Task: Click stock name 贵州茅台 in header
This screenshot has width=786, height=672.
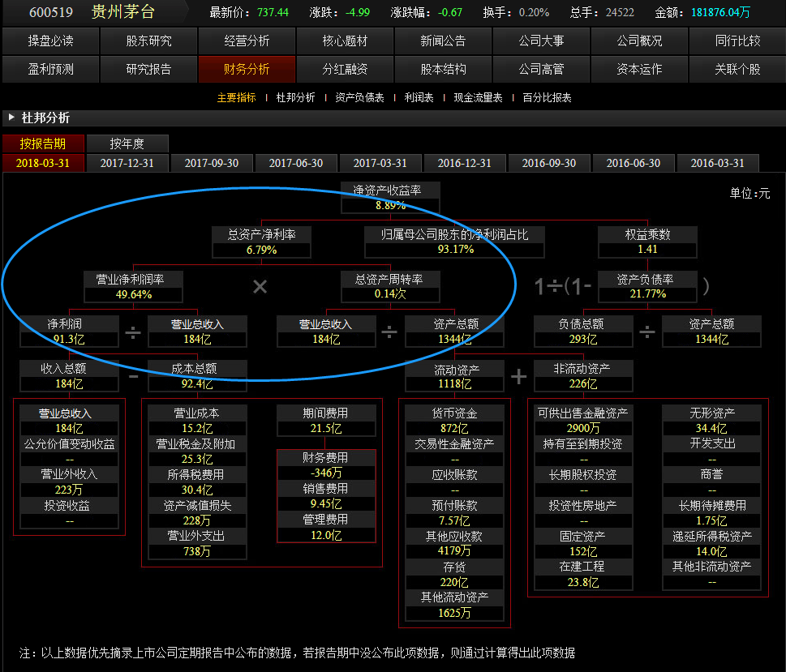Action: pyautogui.click(x=122, y=11)
